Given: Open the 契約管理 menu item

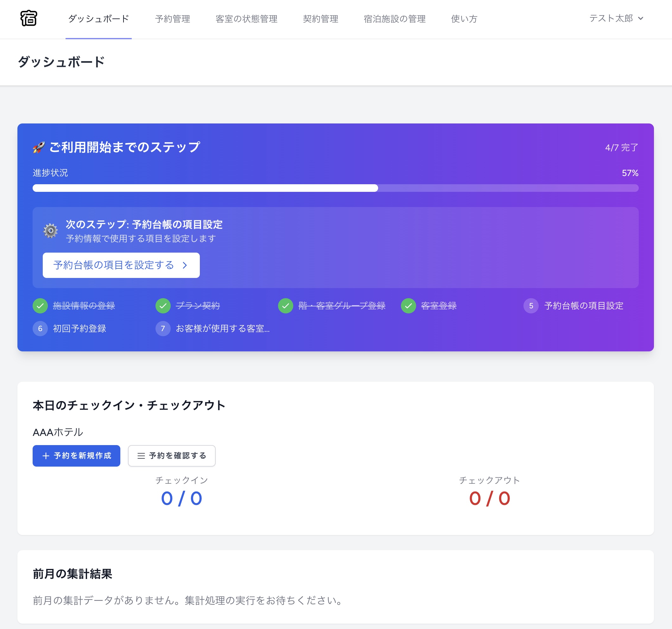Looking at the screenshot, I should point(320,19).
